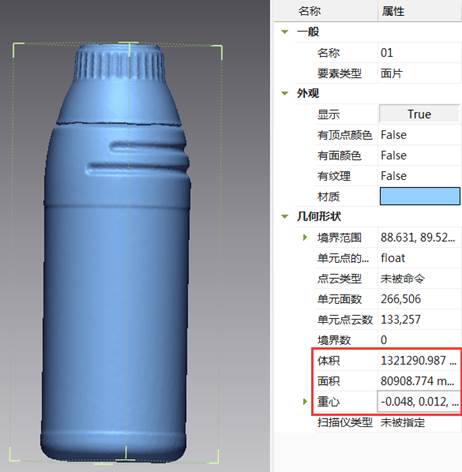Select the 扫描仪类型 未被指定 value
The height and width of the screenshot is (472, 462).
click(x=403, y=423)
